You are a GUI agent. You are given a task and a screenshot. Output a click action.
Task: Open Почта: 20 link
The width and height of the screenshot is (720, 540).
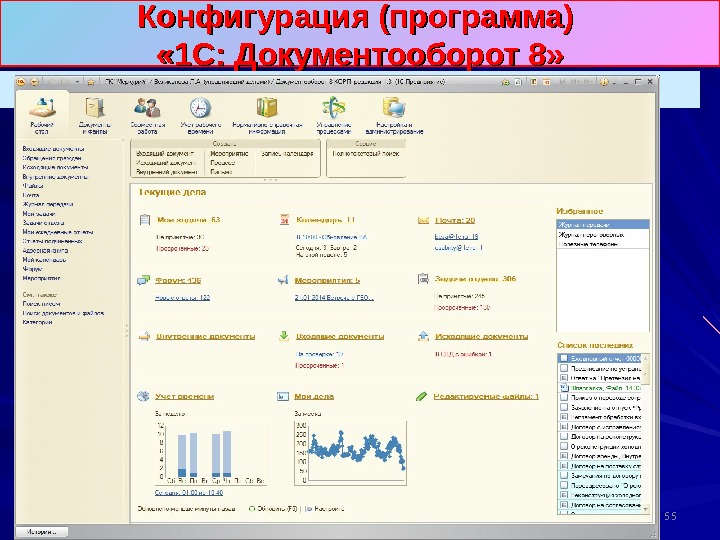click(455, 220)
